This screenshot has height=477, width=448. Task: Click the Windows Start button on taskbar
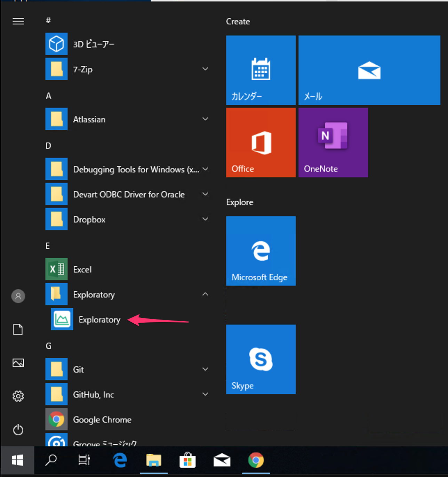tap(17, 460)
